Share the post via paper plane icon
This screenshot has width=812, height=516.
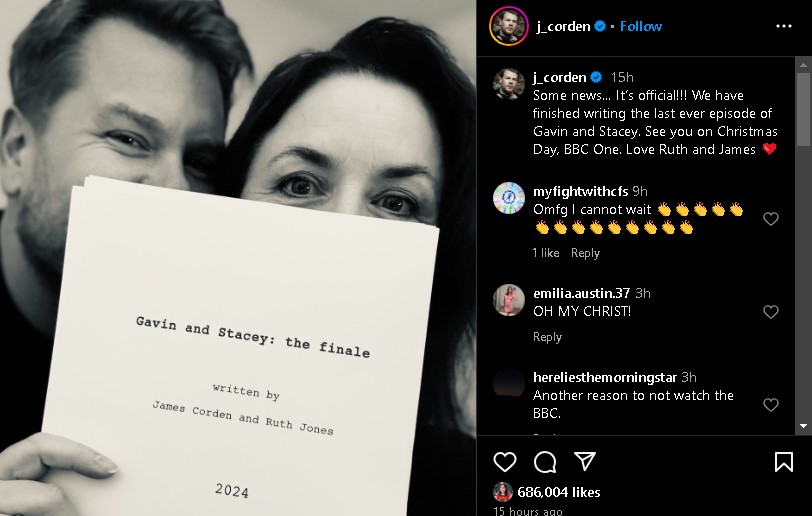tap(585, 461)
